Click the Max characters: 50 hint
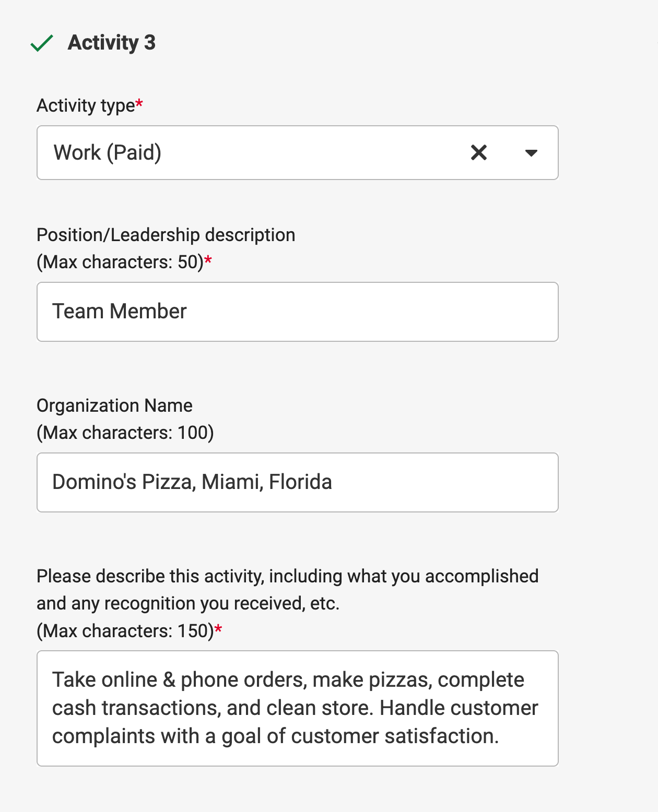Viewport: 658px width, 812px height. click(x=120, y=262)
